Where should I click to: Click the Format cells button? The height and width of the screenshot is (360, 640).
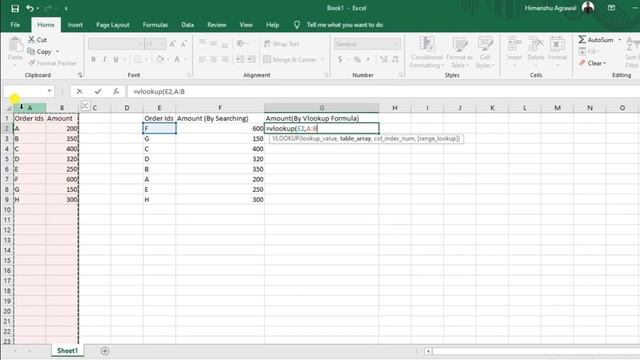tap(557, 51)
